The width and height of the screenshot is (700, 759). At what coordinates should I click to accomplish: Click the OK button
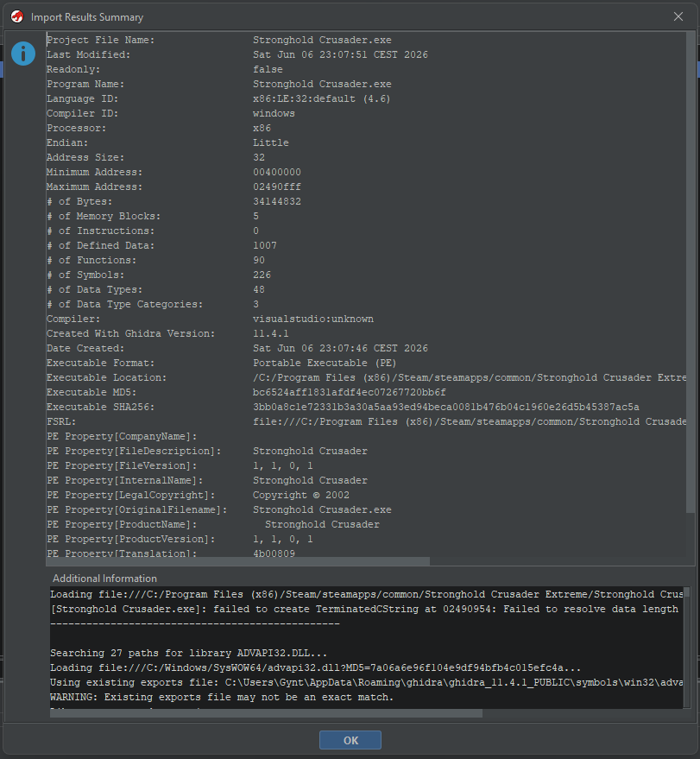click(350, 740)
